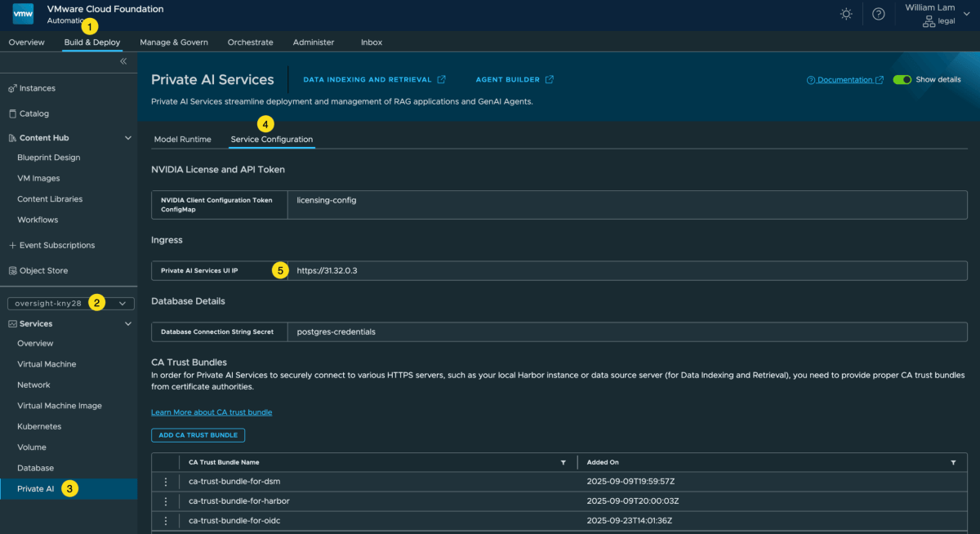
Task: Open actions menu for ca-trust-bundle-for-harbor row
Action: coord(166,501)
